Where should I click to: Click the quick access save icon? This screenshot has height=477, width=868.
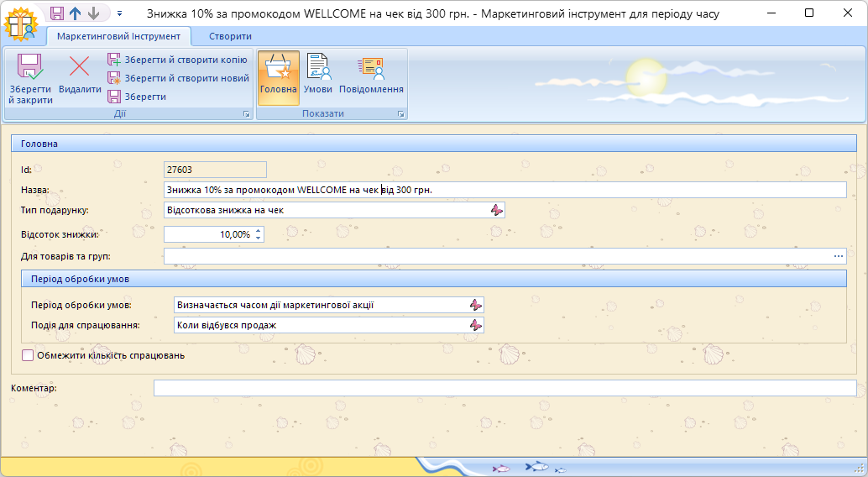coord(57,13)
